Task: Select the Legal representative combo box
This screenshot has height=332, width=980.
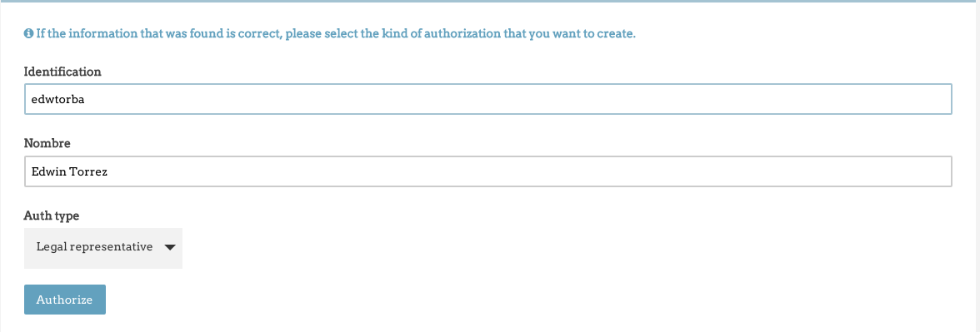Action: (x=103, y=248)
